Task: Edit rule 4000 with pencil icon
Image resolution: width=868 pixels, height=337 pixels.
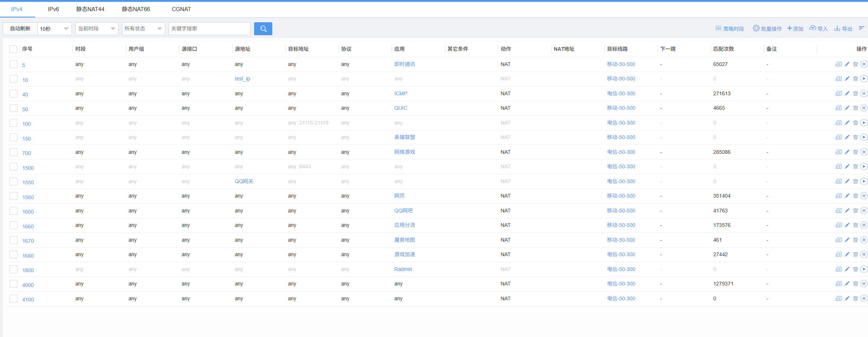Action: coord(847,284)
